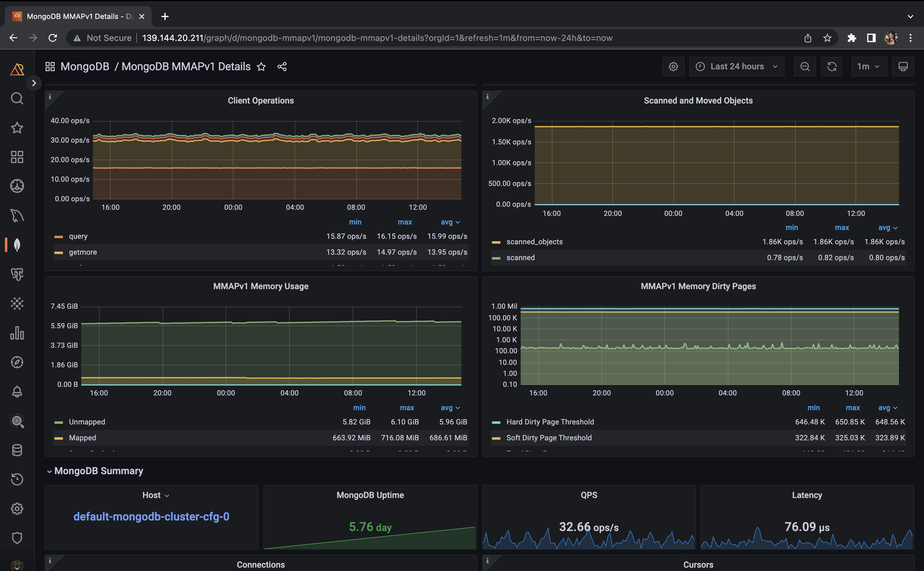Cycle view mode with monitor icon
The height and width of the screenshot is (571, 924).
(x=903, y=67)
